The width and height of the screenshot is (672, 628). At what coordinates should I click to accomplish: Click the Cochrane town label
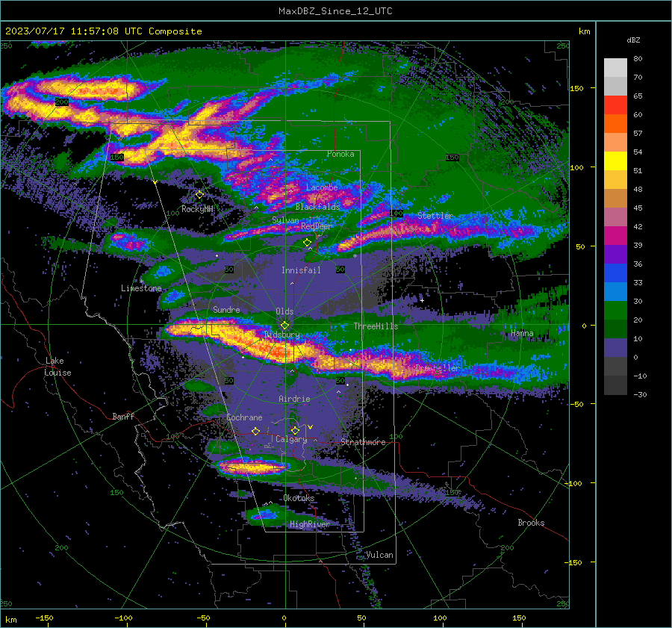[244, 417]
